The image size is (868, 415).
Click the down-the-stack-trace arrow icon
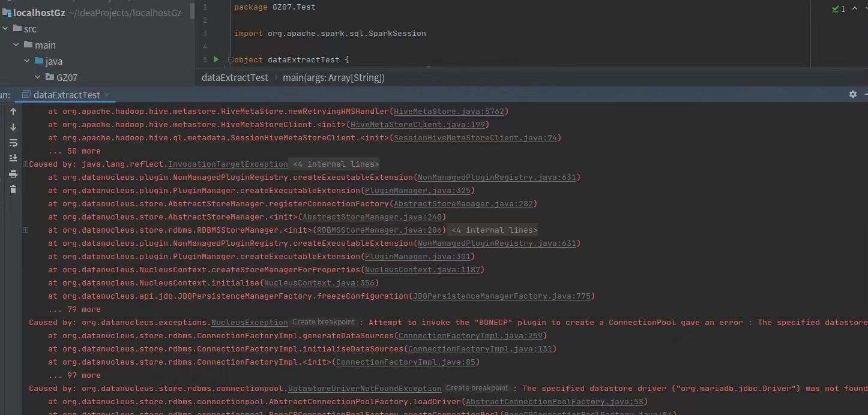point(13,127)
